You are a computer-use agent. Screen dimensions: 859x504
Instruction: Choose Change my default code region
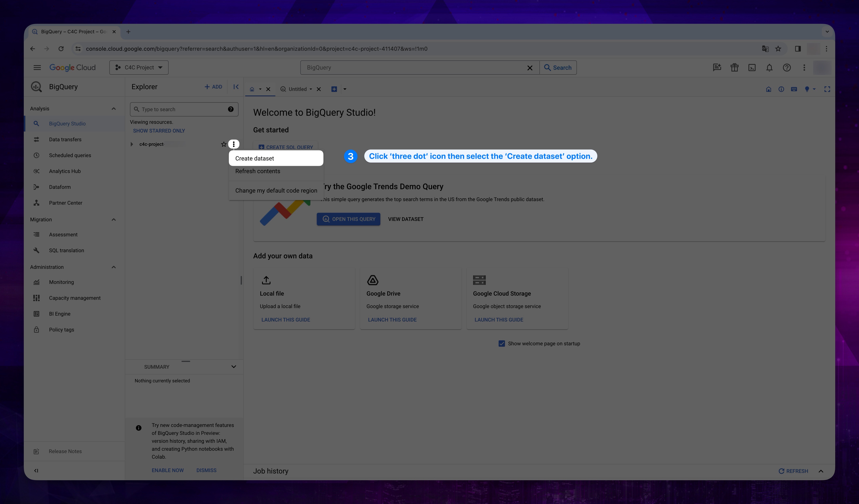click(x=276, y=191)
